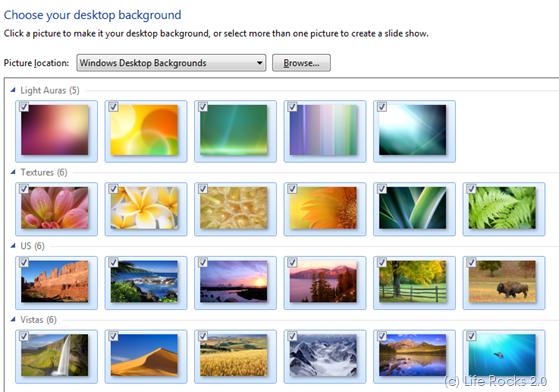
Task: Collapse the Vistas group
Action: pos(13,319)
